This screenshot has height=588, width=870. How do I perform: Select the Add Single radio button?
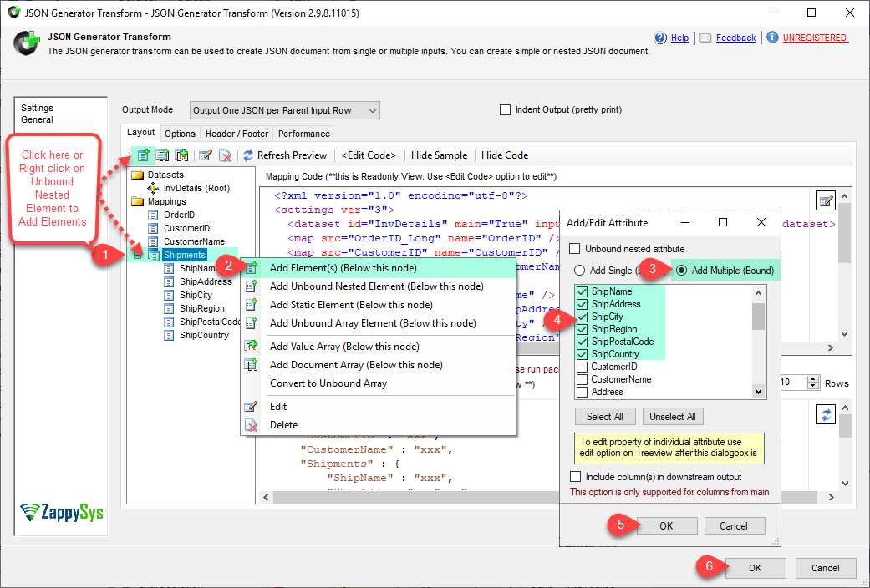coord(580,271)
